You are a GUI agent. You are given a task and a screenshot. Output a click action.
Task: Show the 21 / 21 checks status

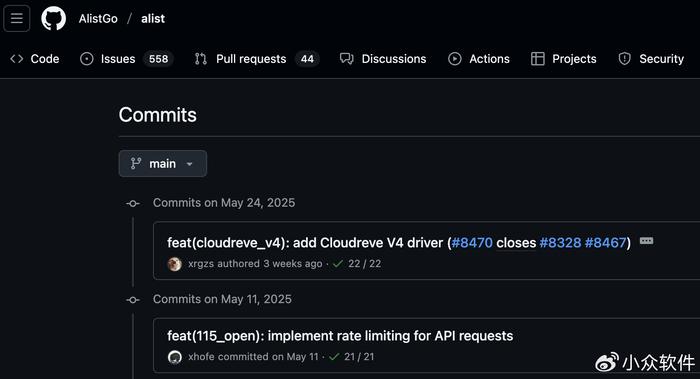tap(359, 357)
